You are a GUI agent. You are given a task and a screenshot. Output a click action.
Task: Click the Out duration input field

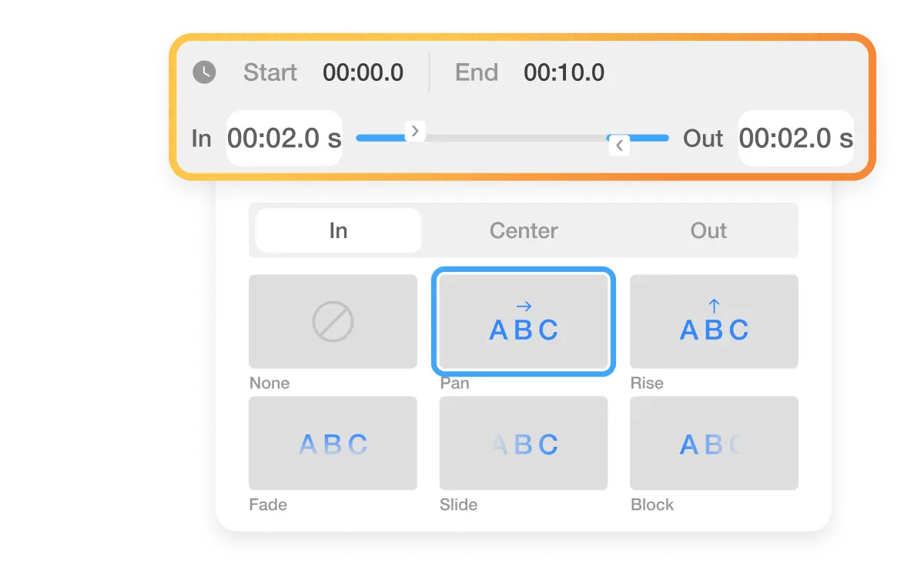pos(796,138)
